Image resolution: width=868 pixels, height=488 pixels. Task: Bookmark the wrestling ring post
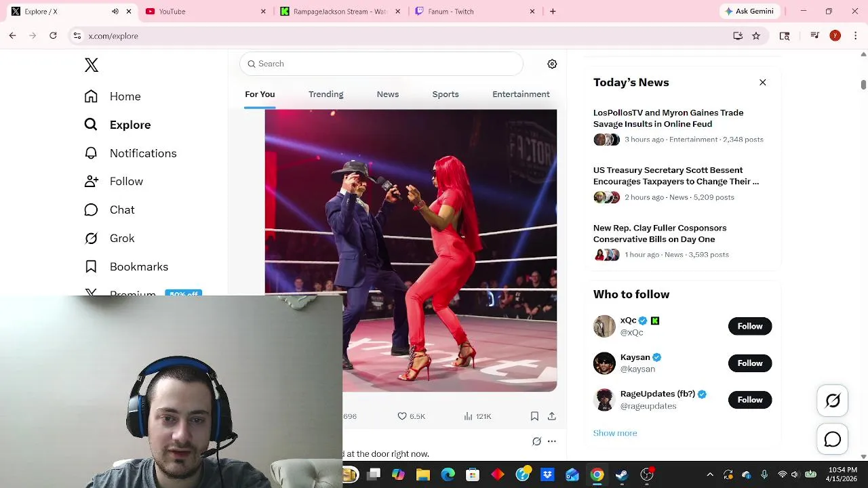point(534,416)
